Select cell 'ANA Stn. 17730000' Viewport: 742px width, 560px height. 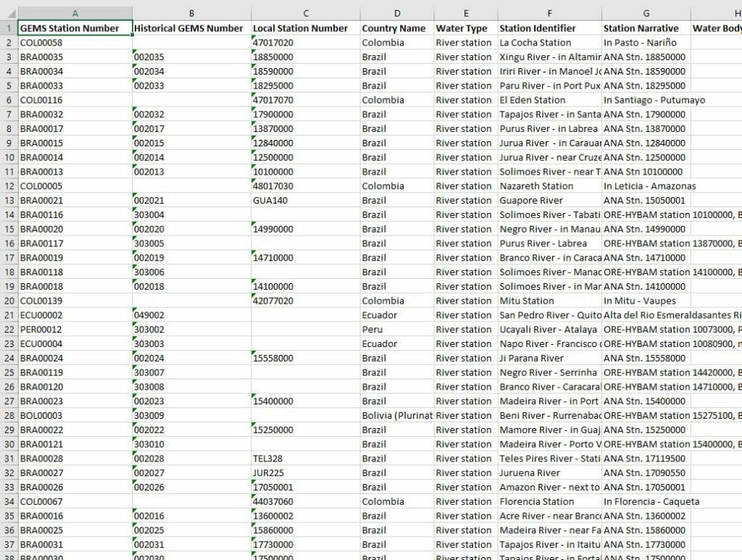(x=646, y=544)
